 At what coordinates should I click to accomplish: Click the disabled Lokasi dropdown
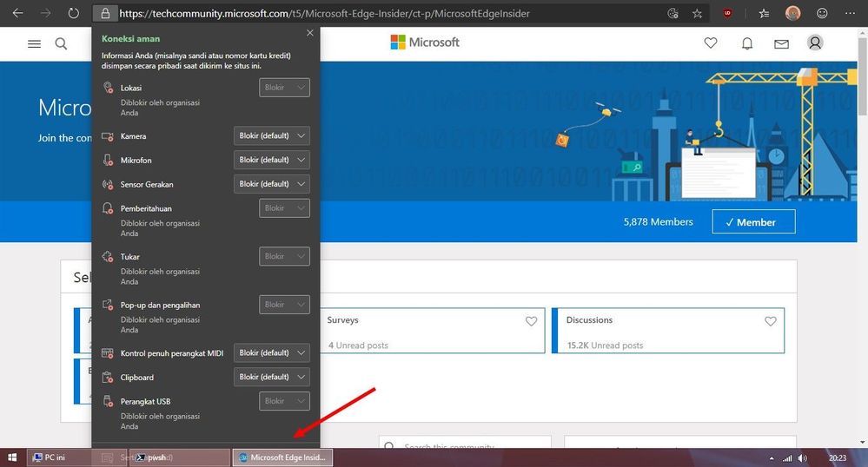click(284, 88)
